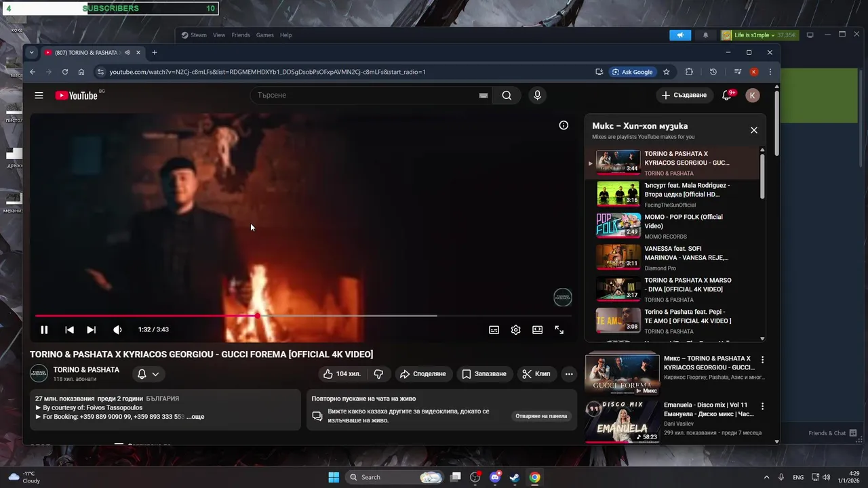
Task: Start voice search with the microphone icon
Action: pos(537,96)
